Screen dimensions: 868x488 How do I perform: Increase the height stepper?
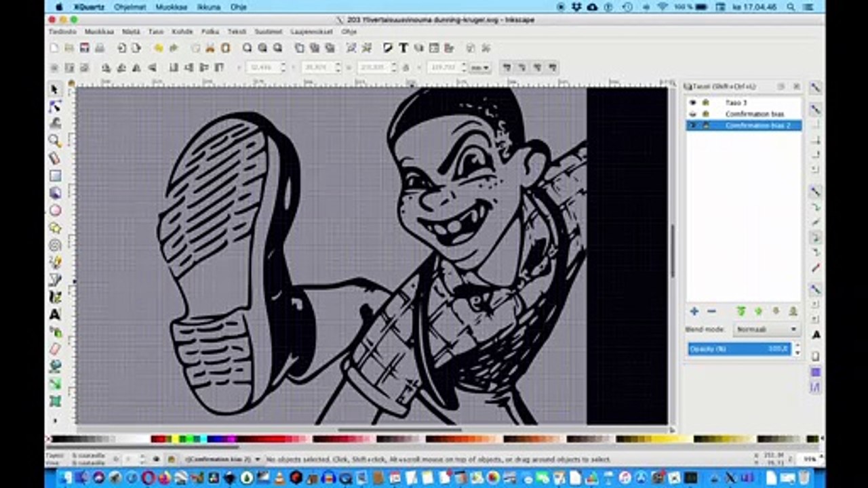click(x=465, y=65)
